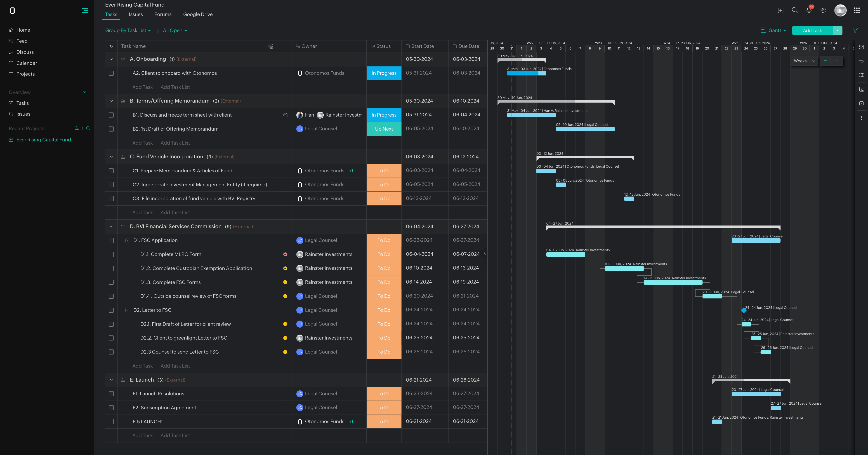Viewport: 868px width, 455px height.
Task: Check the A2 Client to onboard task
Action: [x=111, y=73]
